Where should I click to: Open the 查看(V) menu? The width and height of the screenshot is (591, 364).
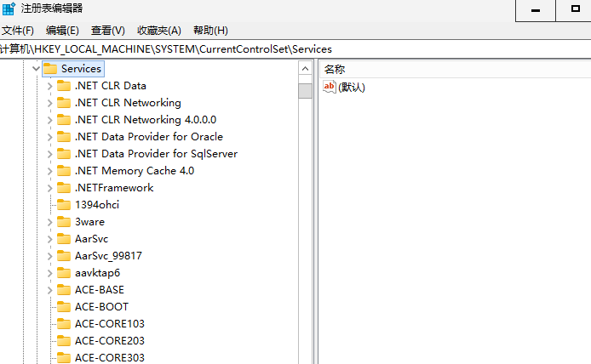point(108,31)
